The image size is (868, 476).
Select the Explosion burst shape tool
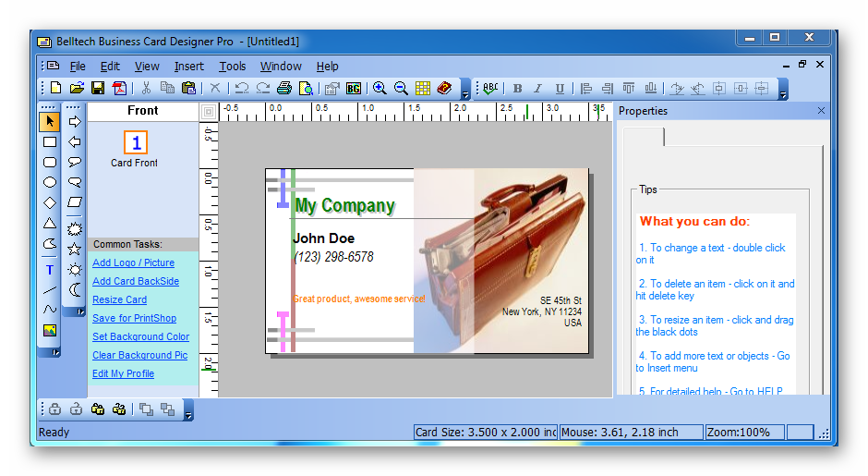[x=74, y=228]
